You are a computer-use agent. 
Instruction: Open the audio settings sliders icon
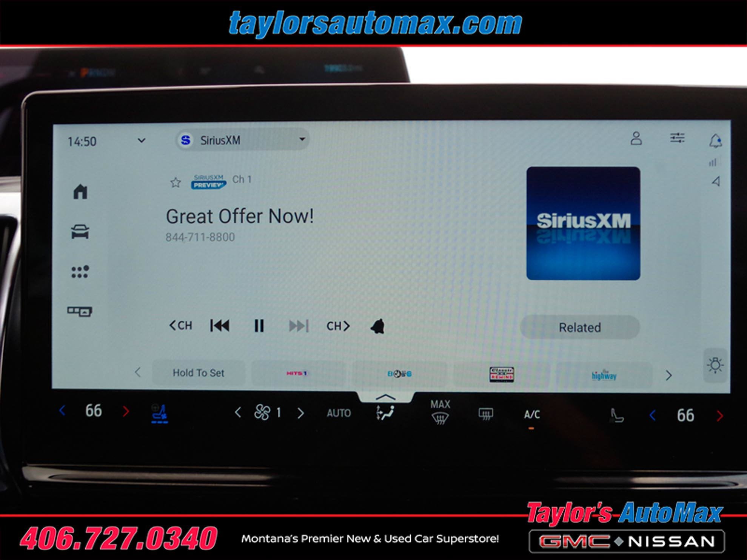coord(677,138)
